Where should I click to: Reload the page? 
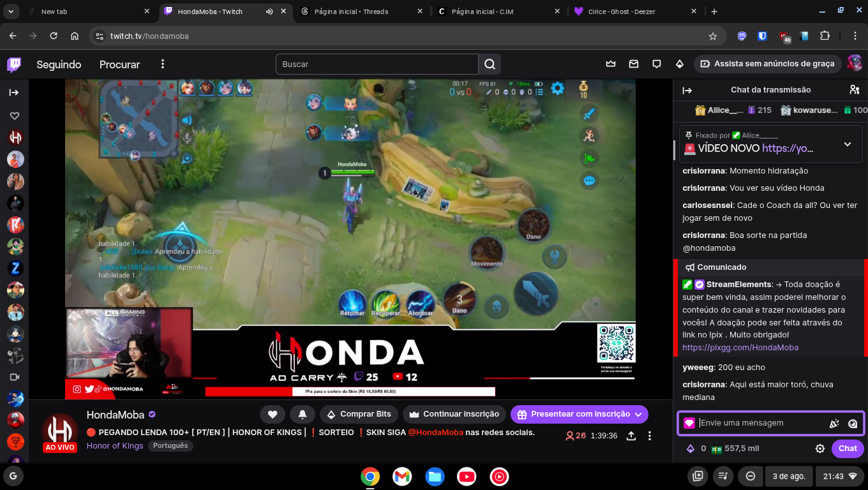(x=54, y=36)
